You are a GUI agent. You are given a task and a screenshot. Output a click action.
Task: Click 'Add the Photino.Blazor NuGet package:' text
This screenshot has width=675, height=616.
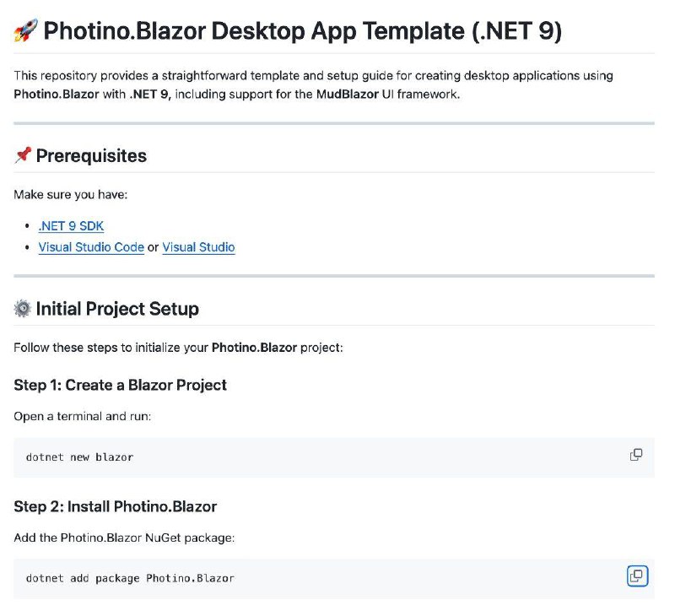click(x=124, y=538)
